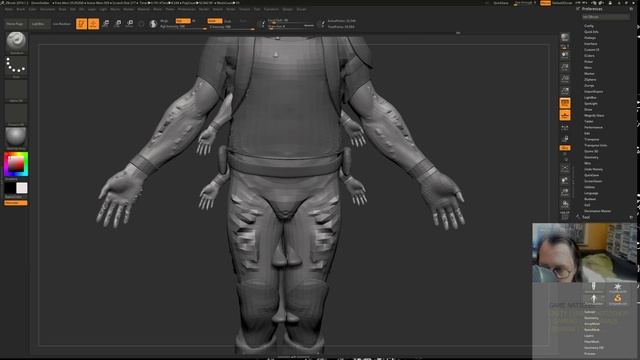Open the gray MatCap material sphere selector
Screen dimensions: 640x360
tap(16, 137)
